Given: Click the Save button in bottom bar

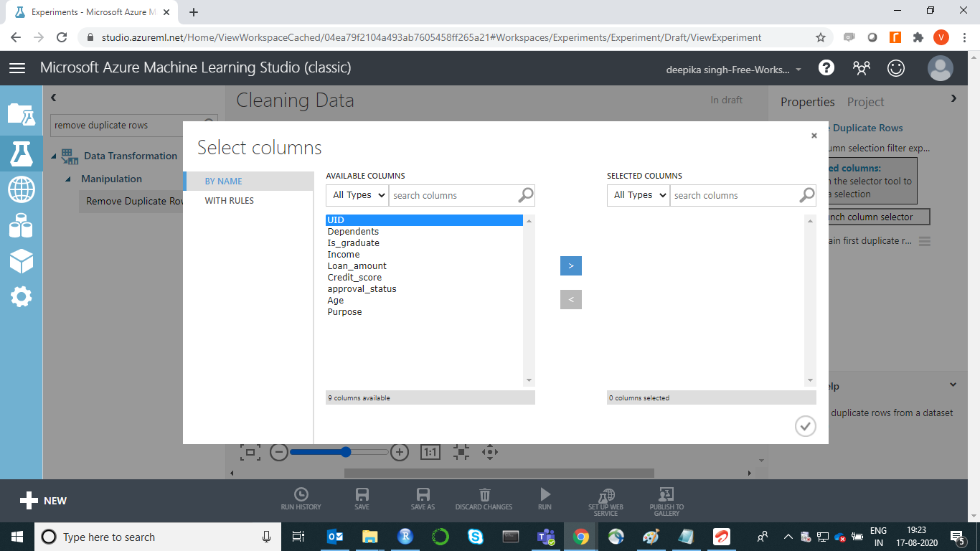Looking at the screenshot, I should pyautogui.click(x=362, y=499).
